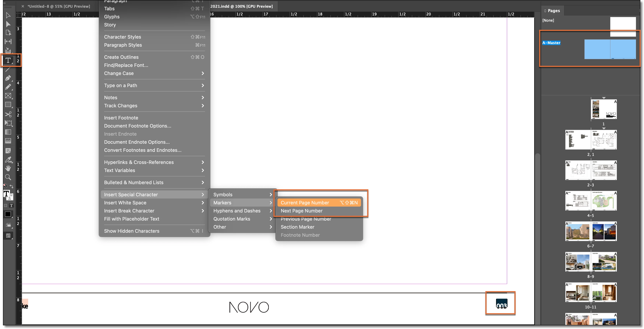Select the Scissors tool
This screenshot has width=644, height=329.
click(8, 114)
